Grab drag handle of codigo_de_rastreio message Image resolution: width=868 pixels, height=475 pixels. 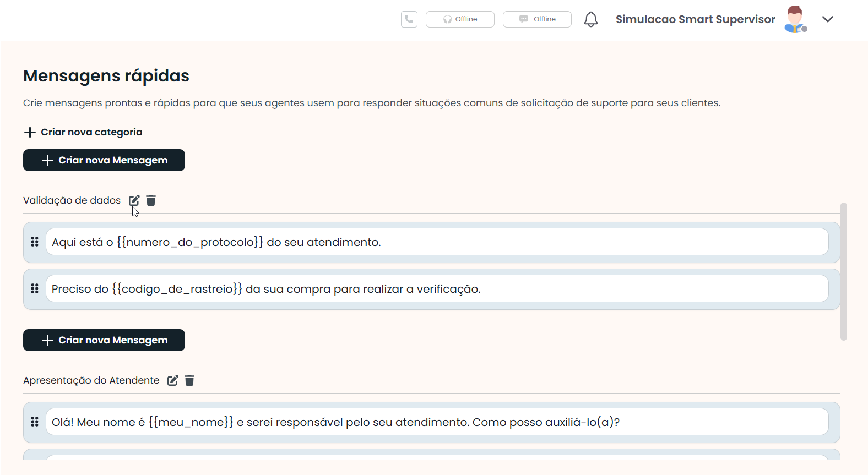tap(35, 289)
